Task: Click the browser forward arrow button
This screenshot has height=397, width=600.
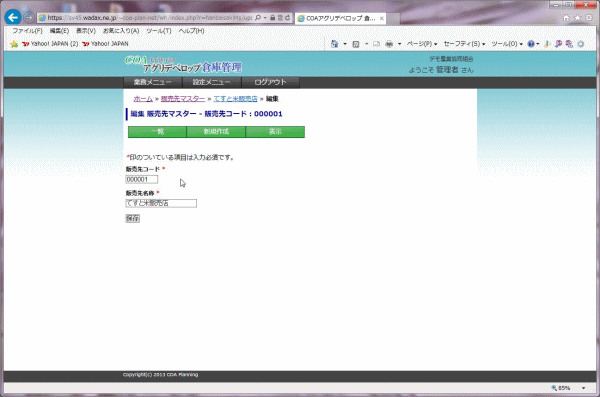Action: click(29, 18)
